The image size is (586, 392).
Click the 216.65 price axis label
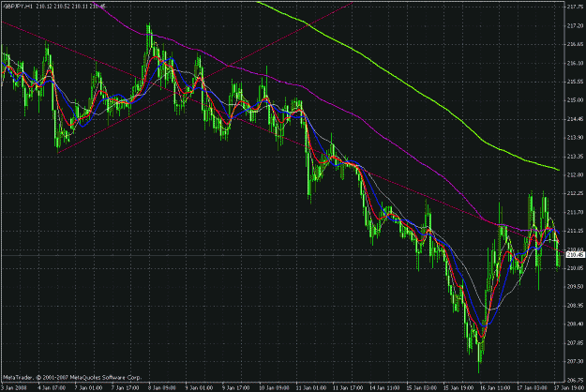click(575, 44)
